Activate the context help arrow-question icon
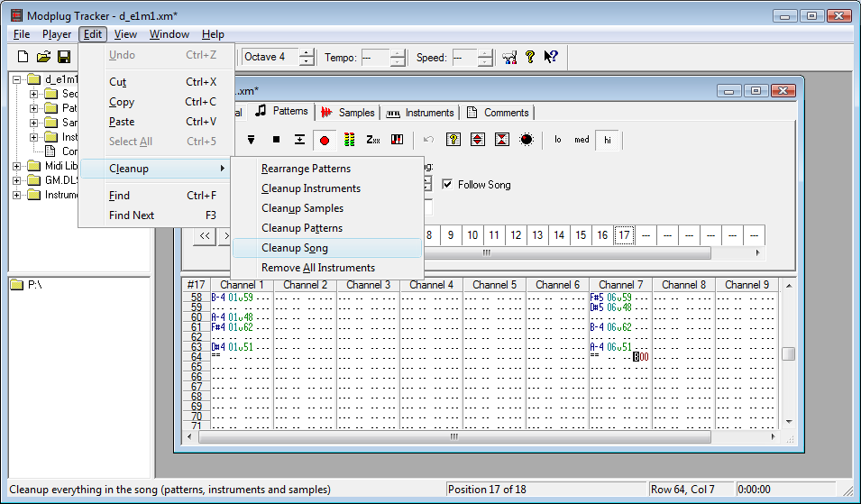This screenshot has width=861, height=504. (x=551, y=57)
